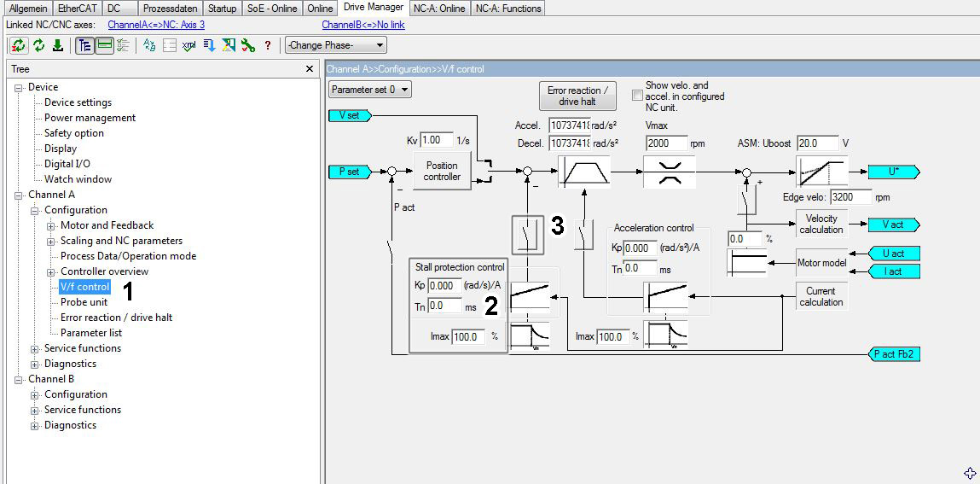Select Power management in the tree
The width and height of the screenshot is (980, 484).
tap(90, 118)
